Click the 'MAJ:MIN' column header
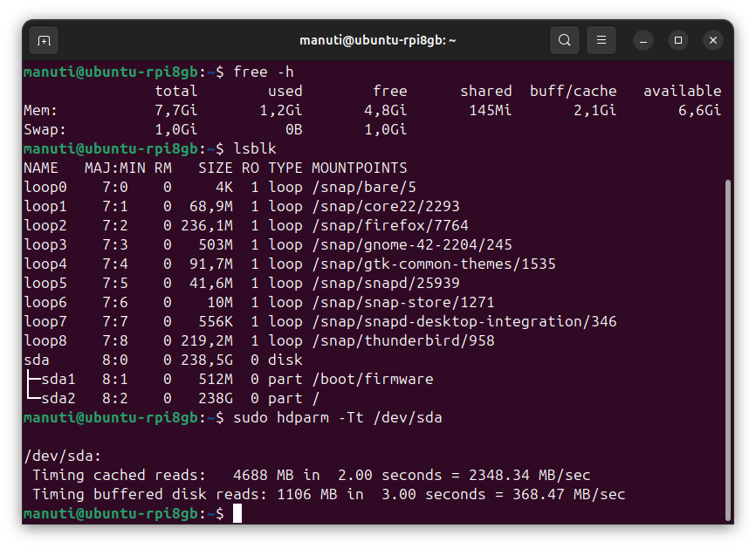756x549 pixels. [115, 168]
